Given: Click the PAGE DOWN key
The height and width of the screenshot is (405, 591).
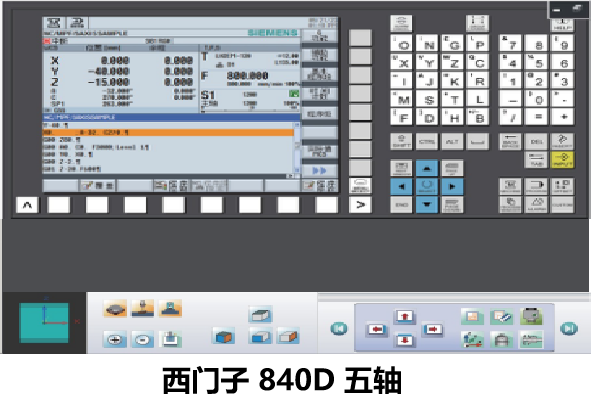Looking at the screenshot, I should coord(452,205).
